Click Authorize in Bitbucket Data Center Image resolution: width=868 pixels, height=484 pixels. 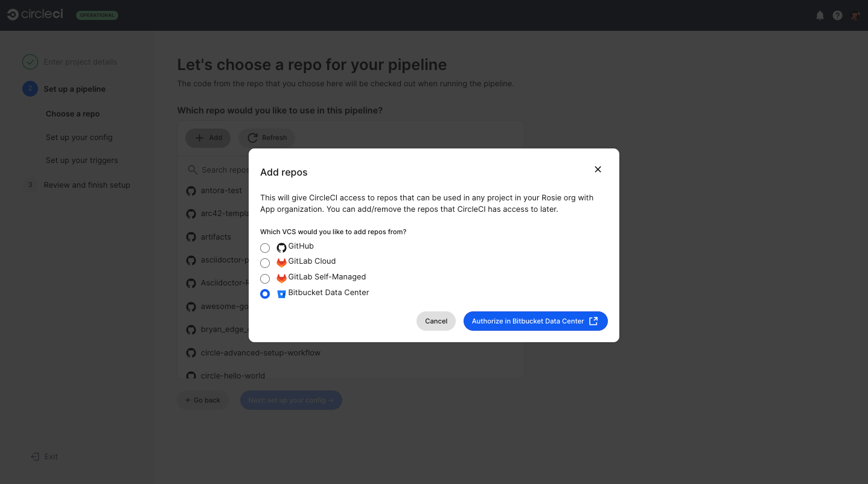tap(535, 321)
